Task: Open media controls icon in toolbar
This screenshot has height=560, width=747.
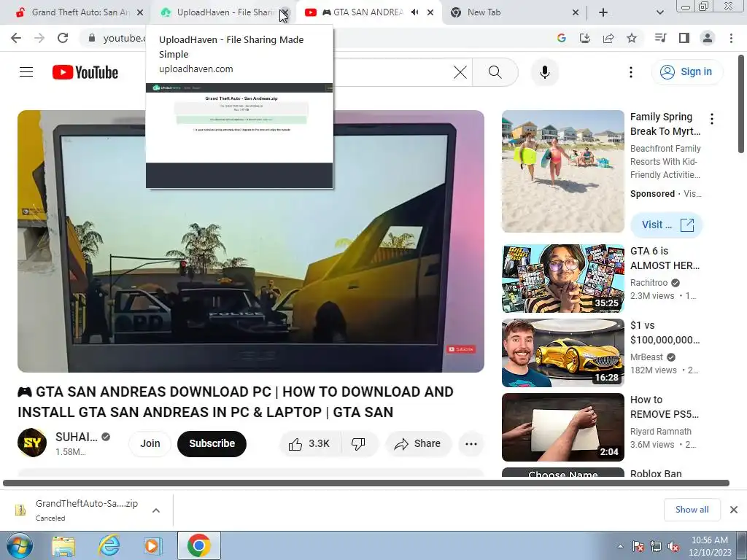Action: [x=660, y=38]
